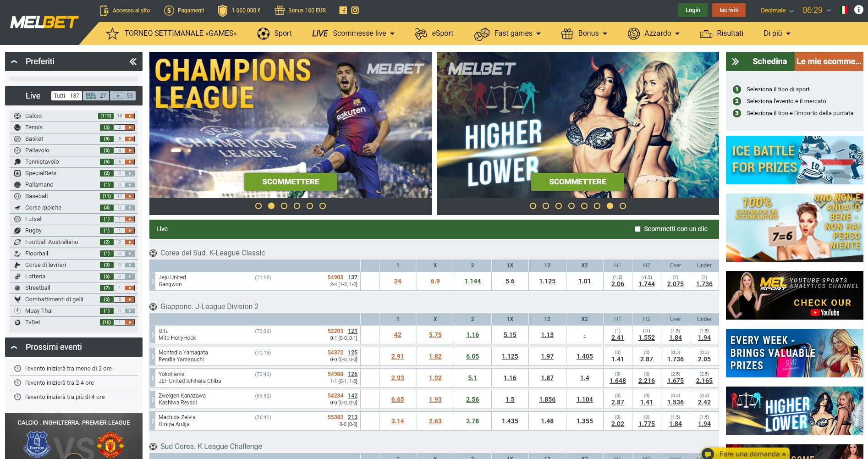Screen dimensions: 868x459
Task: Click odds 24 for Jeju United win
Action: click(397, 281)
